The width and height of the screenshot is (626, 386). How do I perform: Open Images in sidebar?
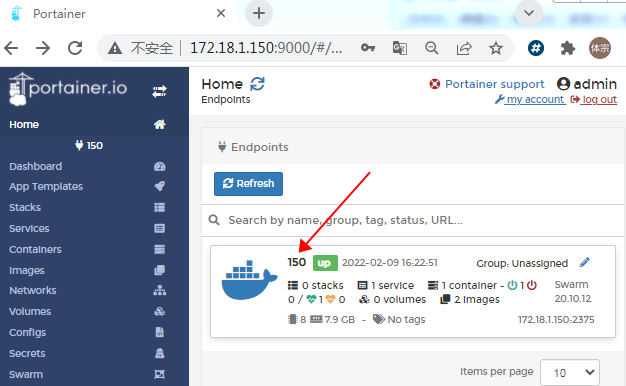click(x=27, y=271)
